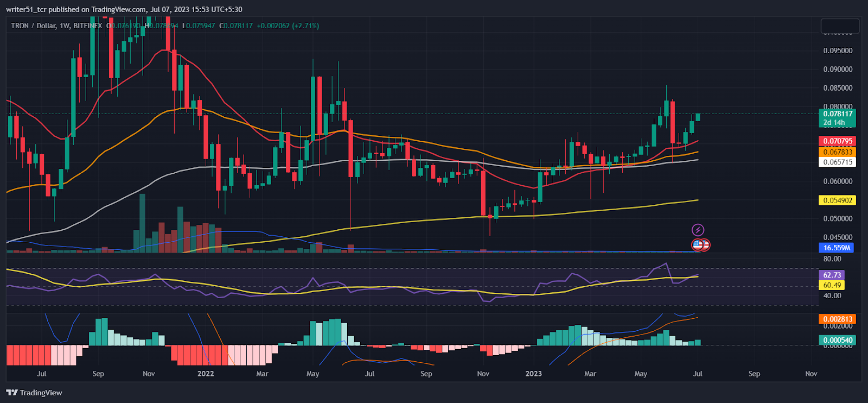This screenshot has height=403, width=868.
Task: Click the 80.00 RSI scale label
Action: 832,259
